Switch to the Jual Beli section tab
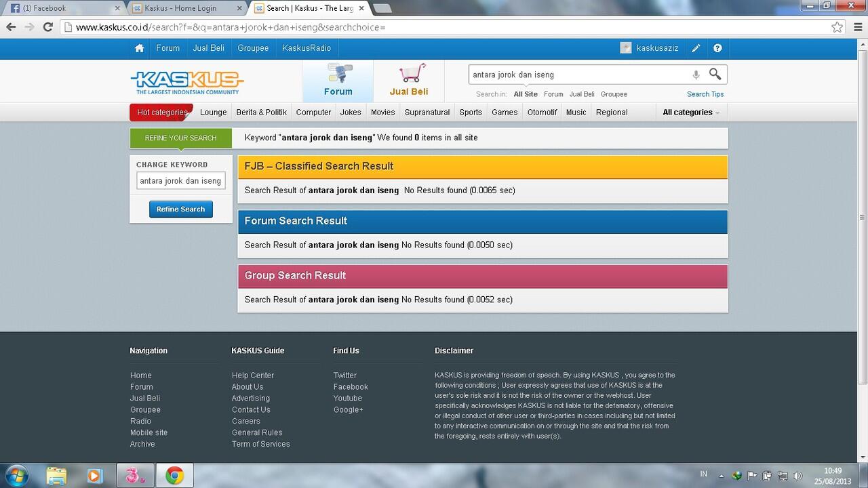 [x=409, y=81]
